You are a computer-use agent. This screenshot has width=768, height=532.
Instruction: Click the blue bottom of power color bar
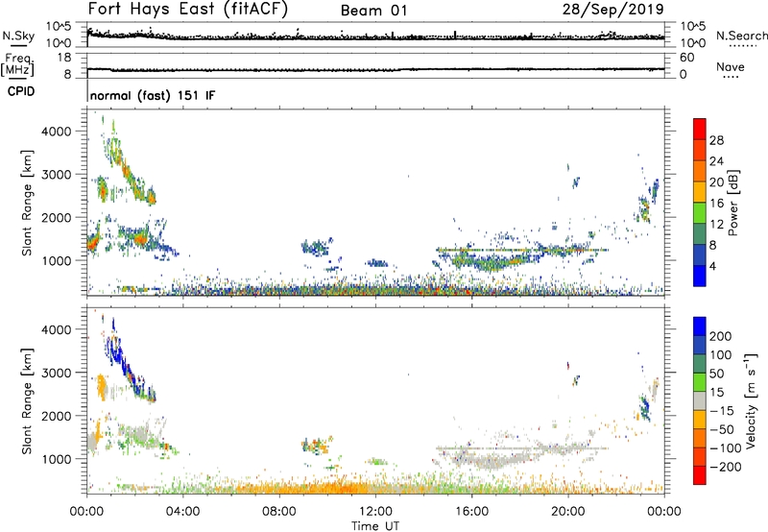pos(700,276)
